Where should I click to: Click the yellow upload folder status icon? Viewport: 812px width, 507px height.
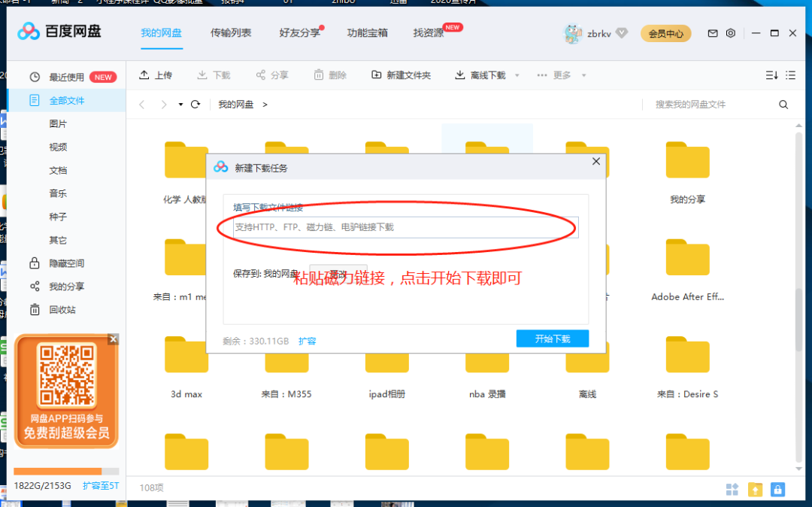pyautogui.click(x=755, y=489)
